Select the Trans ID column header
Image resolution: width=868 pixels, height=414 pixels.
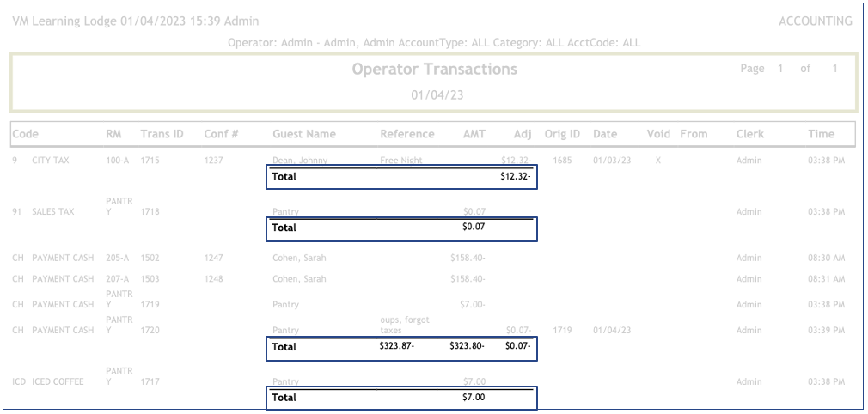click(162, 134)
